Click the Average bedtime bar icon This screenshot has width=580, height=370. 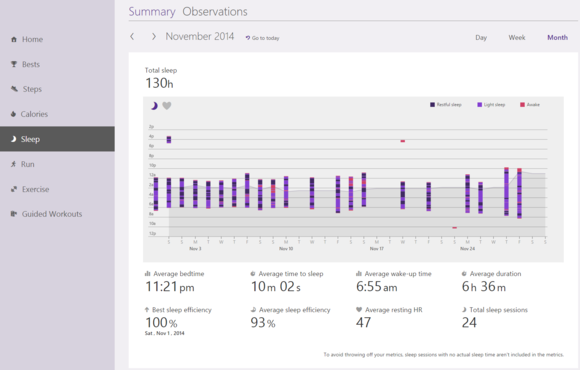point(147,274)
